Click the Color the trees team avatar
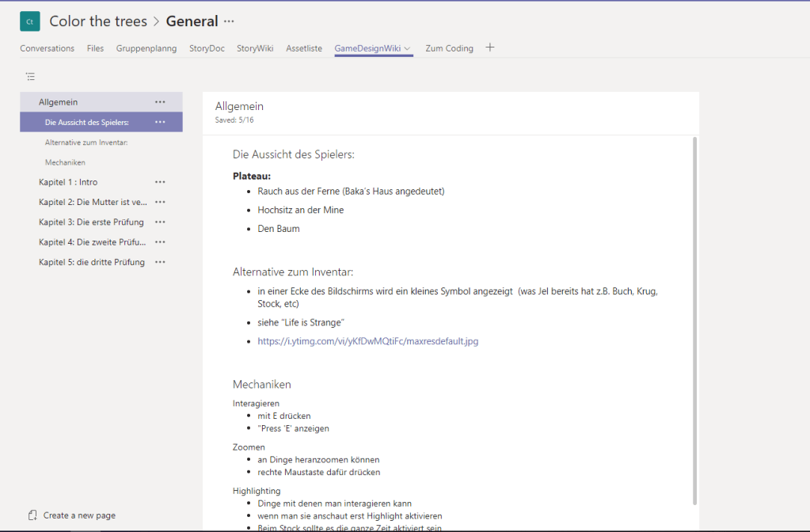This screenshot has width=810, height=532. (29, 21)
